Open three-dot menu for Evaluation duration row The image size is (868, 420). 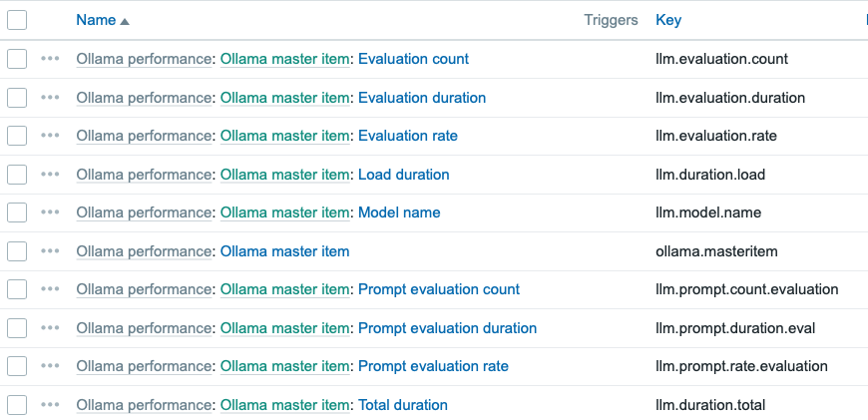click(x=50, y=98)
